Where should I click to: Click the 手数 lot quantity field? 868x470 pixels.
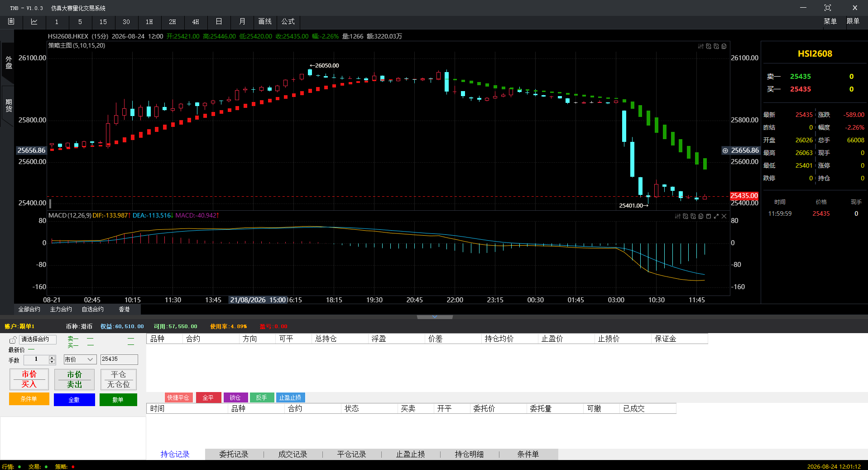pos(36,359)
